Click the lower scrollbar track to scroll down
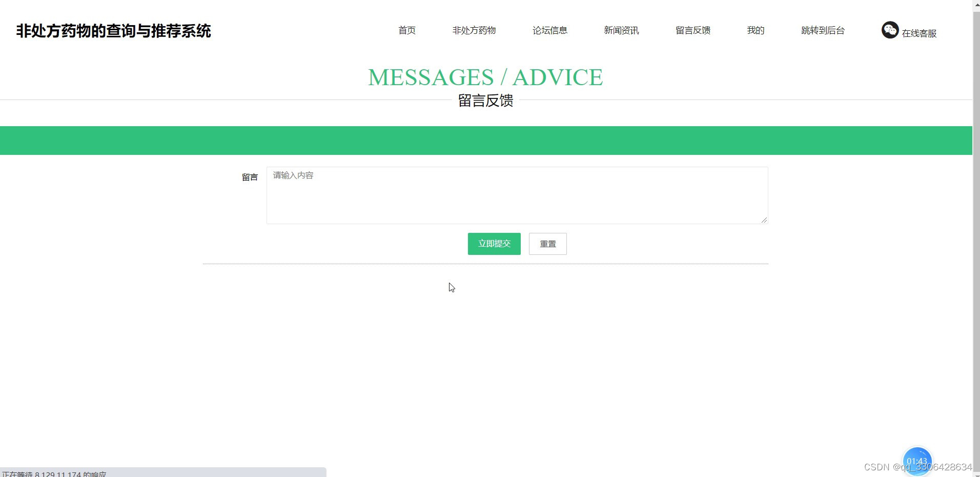This screenshot has height=477, width=980. pos(976,308)
